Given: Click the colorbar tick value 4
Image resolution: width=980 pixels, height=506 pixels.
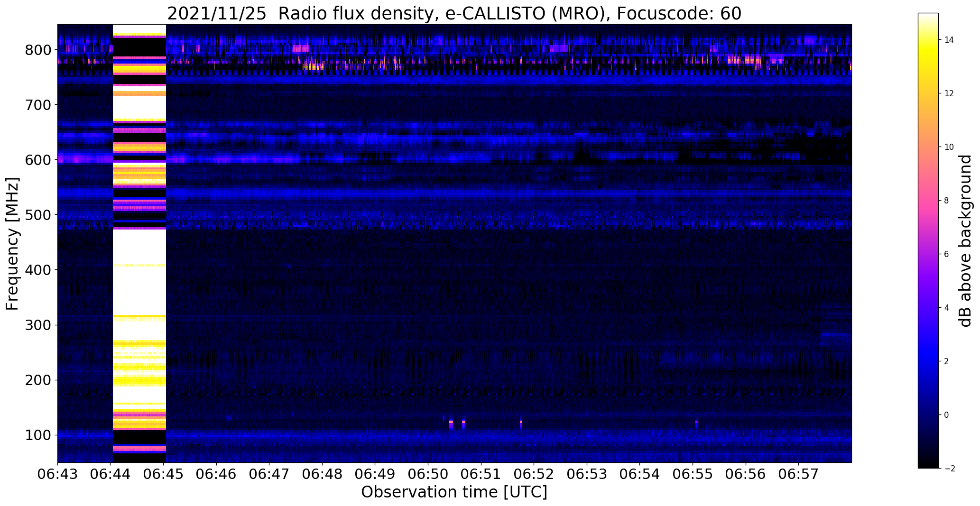Looking at the screenshot, I should [947, 308].
